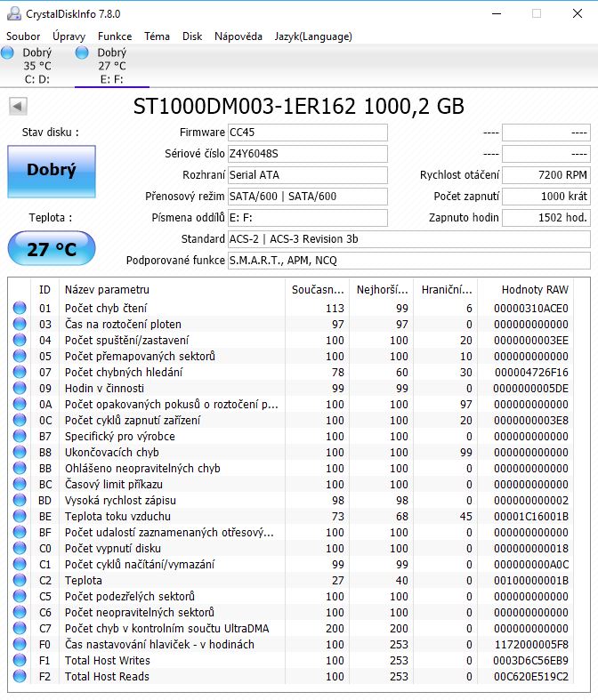Click status orb for Teplota row C2
This screenshot has height=700, width=598.
tap(20, 580)
